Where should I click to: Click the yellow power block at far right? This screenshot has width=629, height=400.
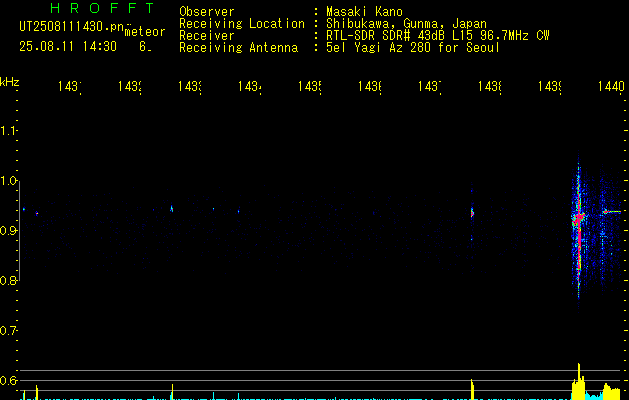click(612, 392)
